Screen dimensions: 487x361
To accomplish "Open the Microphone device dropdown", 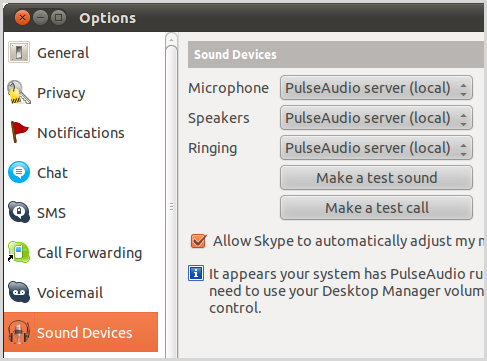I will pyautogui.click(x=376, y=88).
